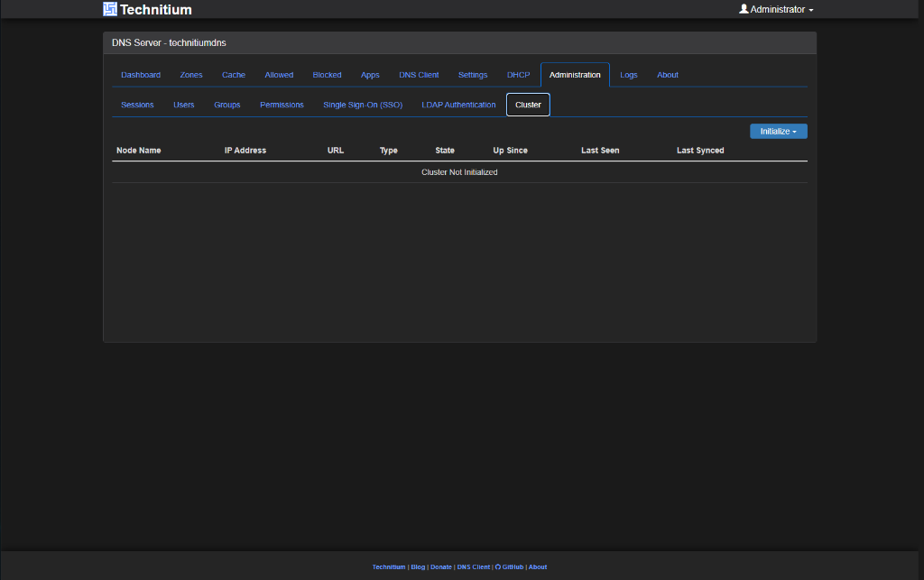924x580 pixels.
Task: Open the DNS Client tab
Action: point(419,75)
